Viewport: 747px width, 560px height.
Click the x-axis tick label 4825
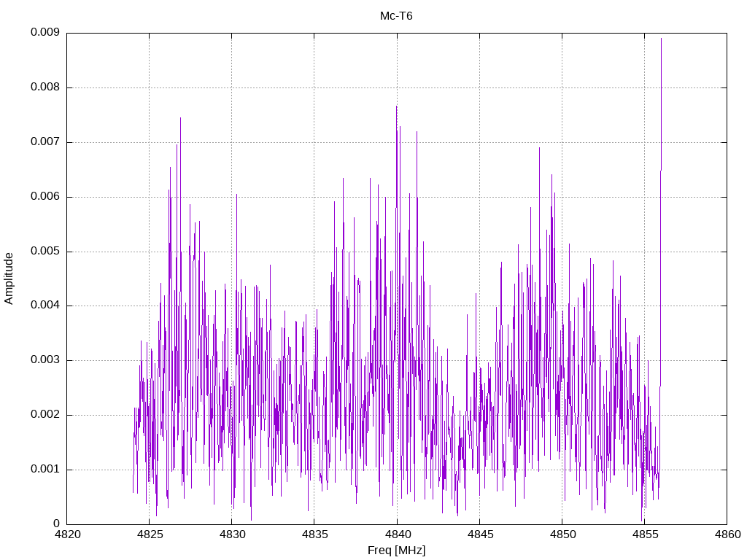[150, 534]
